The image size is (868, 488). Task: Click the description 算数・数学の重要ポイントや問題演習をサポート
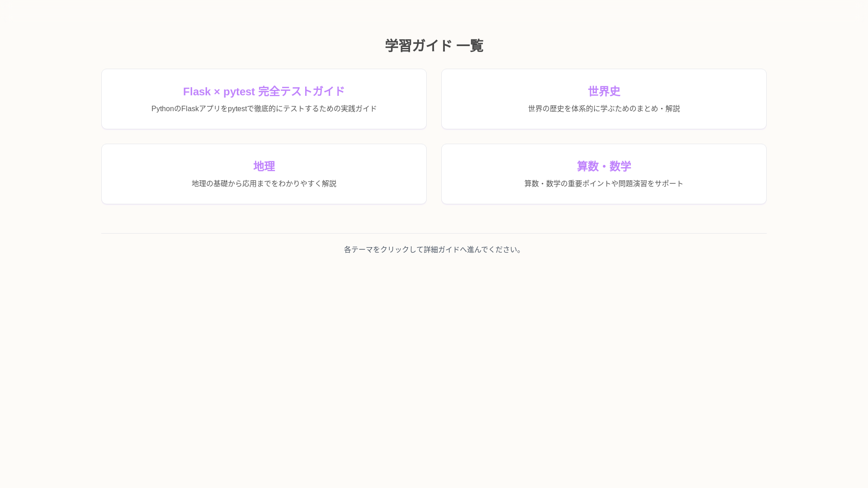(604, 183)
